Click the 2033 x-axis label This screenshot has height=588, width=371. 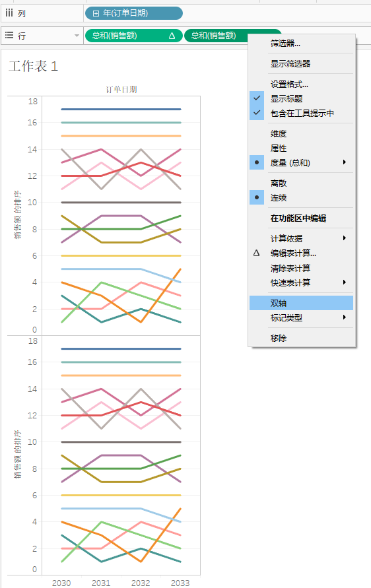click(x=180, y=583)
